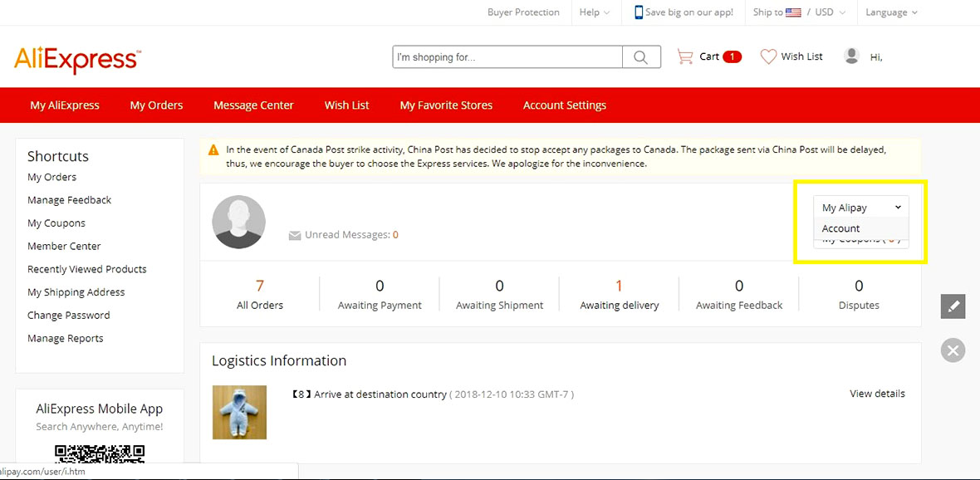
Task: Open Recently Viewed Products shortcut
Action: point(87,269)
